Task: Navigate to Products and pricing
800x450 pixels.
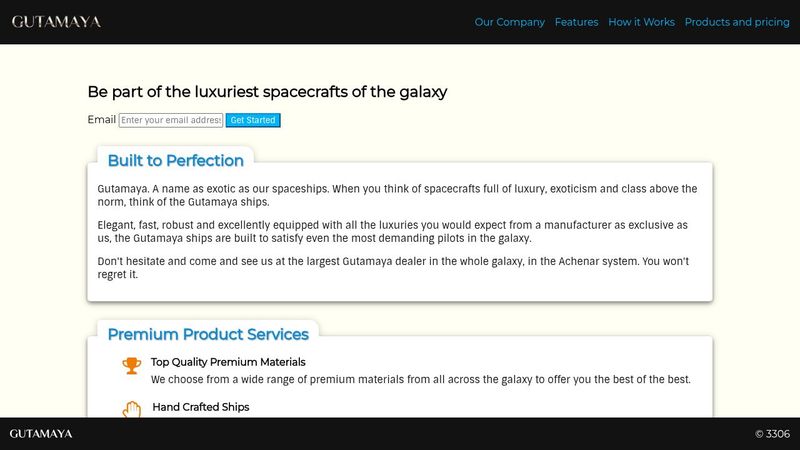Action: [x=737, y=22]
